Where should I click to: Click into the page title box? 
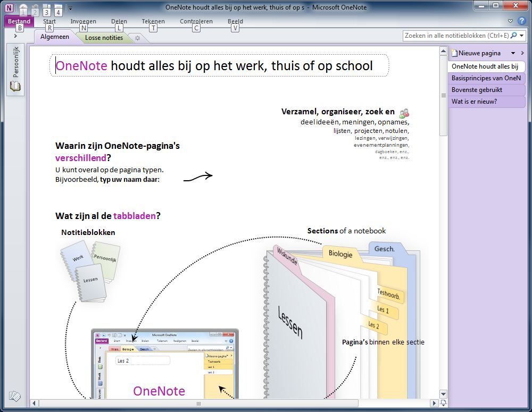point(219,65)
